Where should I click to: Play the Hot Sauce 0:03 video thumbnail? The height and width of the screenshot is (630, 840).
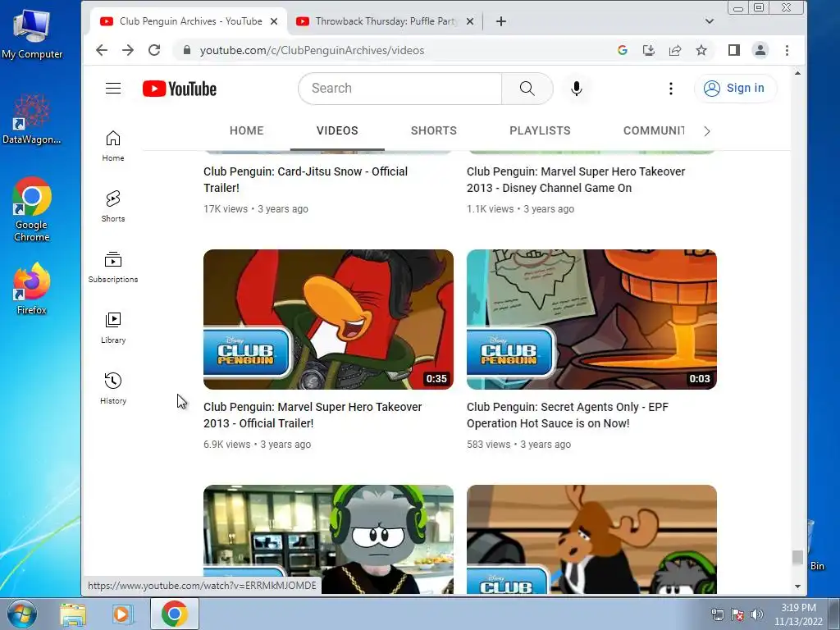(x=591, y=319)
